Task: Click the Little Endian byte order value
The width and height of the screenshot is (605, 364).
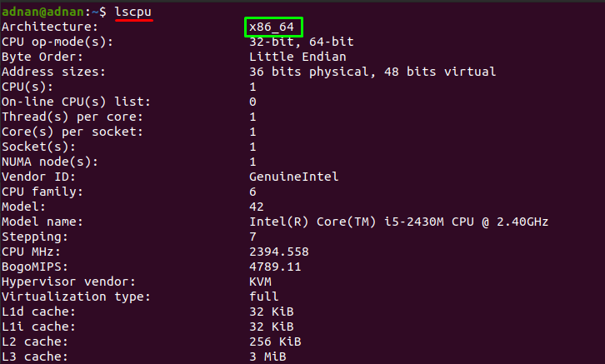Action: [x=297, y=57]
